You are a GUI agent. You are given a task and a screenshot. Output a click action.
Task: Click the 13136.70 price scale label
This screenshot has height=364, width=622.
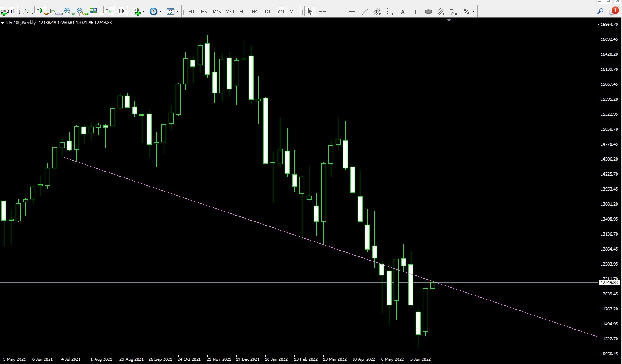(x=609, y=234)
